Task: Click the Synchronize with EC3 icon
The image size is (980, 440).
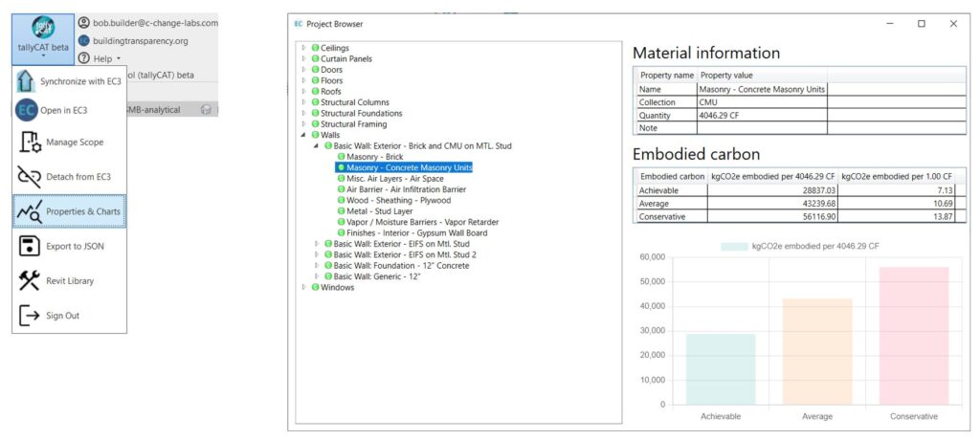Action: (25, 81)
